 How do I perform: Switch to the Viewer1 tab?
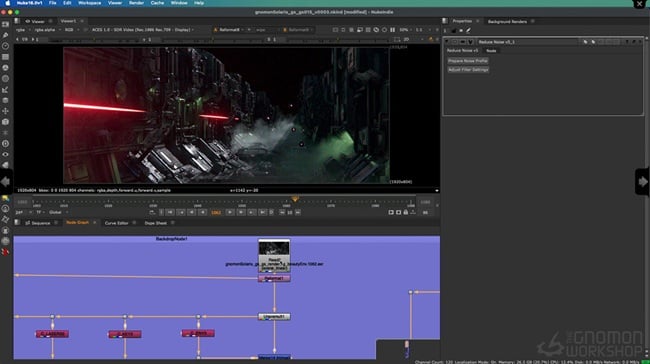point(68,21)
